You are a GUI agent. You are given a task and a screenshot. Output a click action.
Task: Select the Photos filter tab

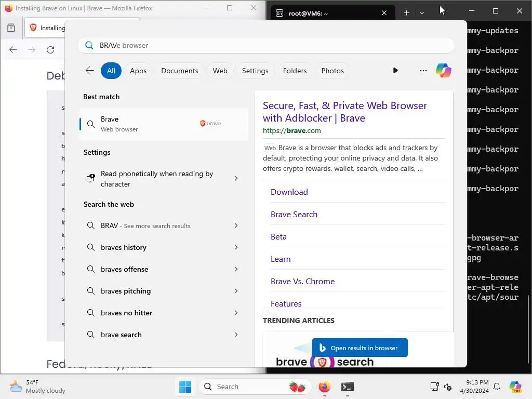(332, 71)
